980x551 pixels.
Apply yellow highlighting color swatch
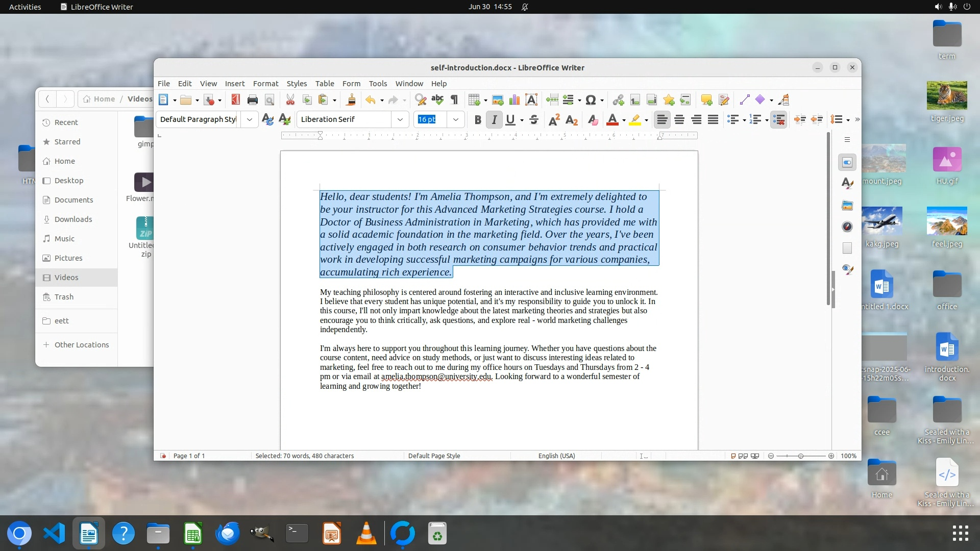(x=634, y=120)
